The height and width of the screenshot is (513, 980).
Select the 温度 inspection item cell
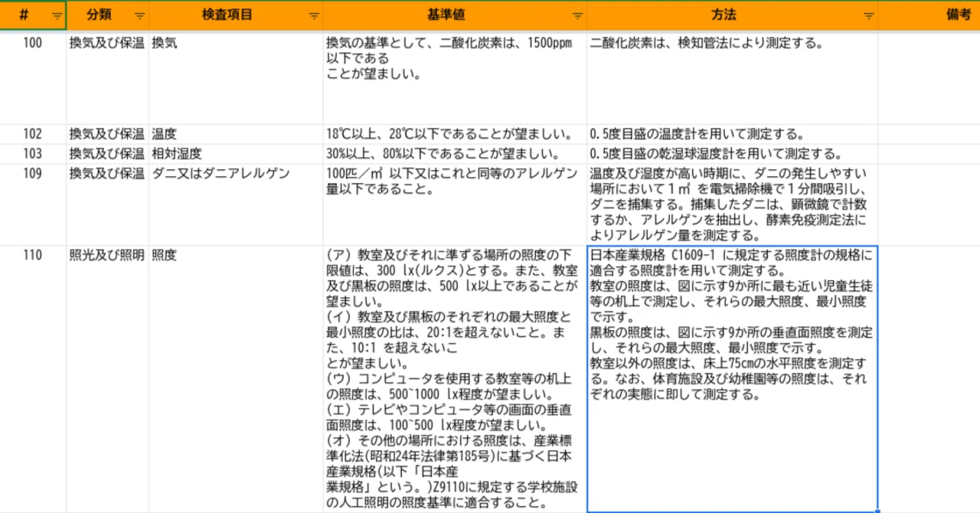(x=236, y=134)
